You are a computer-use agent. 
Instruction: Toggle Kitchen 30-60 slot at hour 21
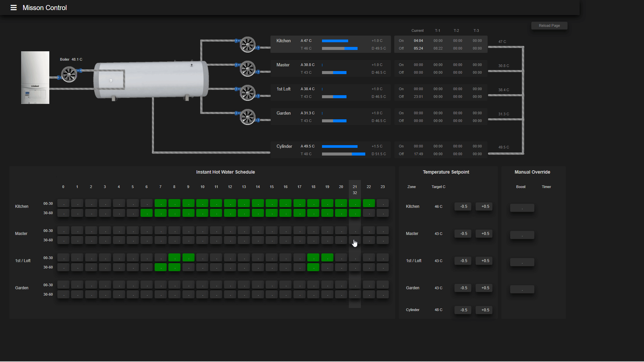[x=355, y=213]
